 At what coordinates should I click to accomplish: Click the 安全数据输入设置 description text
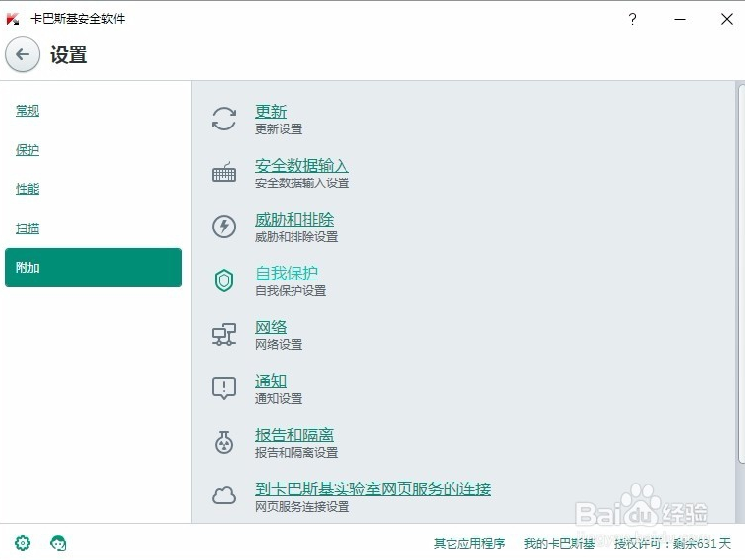pos(302,183)
